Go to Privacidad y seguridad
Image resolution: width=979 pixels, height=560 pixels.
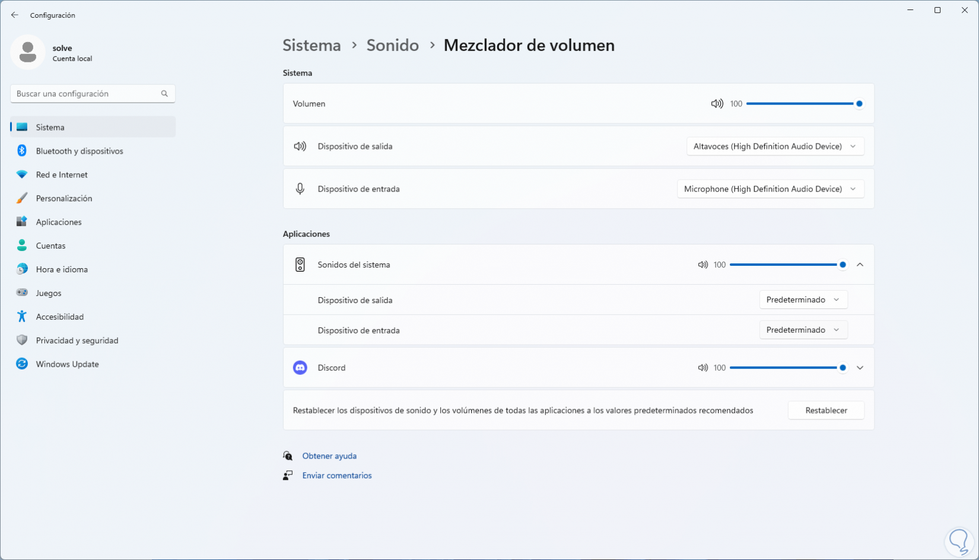tap(77, 341)
